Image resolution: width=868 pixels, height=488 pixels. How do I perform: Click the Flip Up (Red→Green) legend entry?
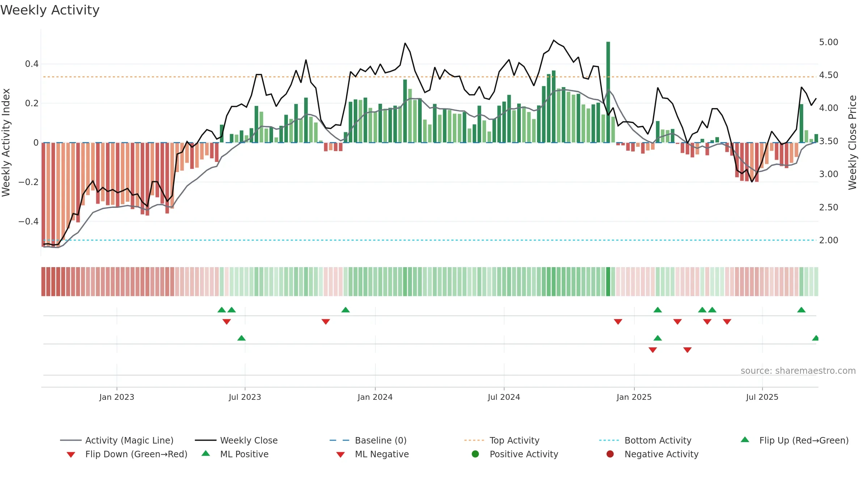pos(794,440)
